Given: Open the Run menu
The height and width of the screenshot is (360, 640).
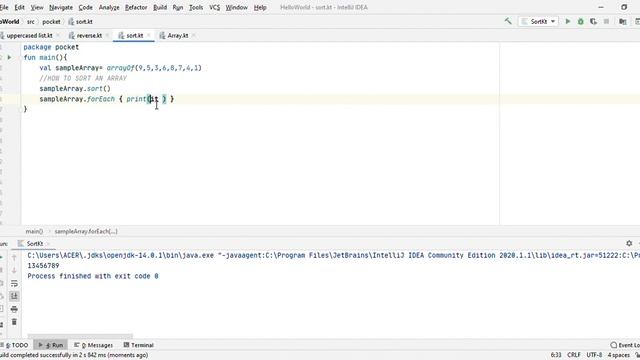Looking at the screenshot, I should tap(178, 7).
